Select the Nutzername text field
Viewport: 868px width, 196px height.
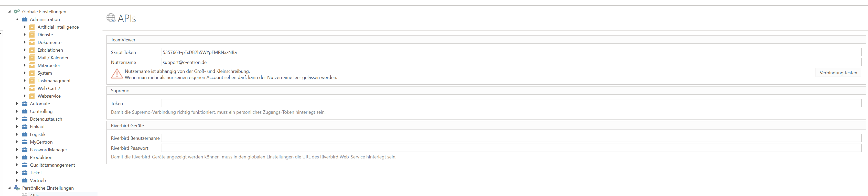pyautogui.click(x=511, y=62)
